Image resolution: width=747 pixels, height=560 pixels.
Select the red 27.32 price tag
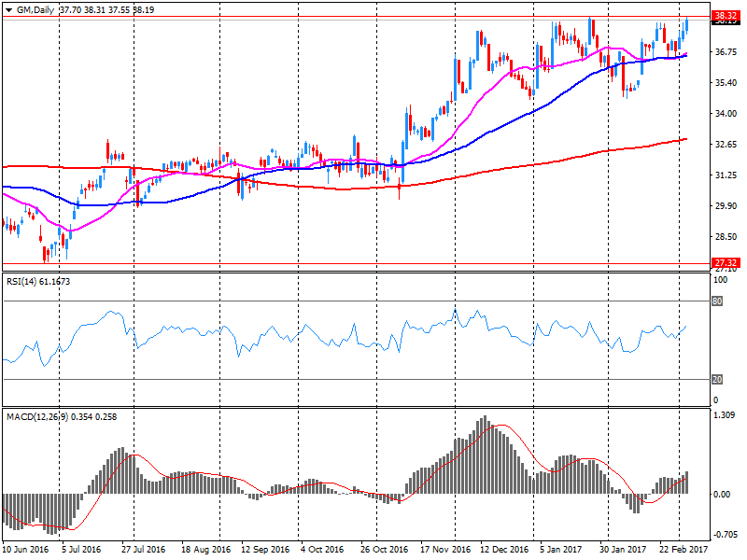726,263
